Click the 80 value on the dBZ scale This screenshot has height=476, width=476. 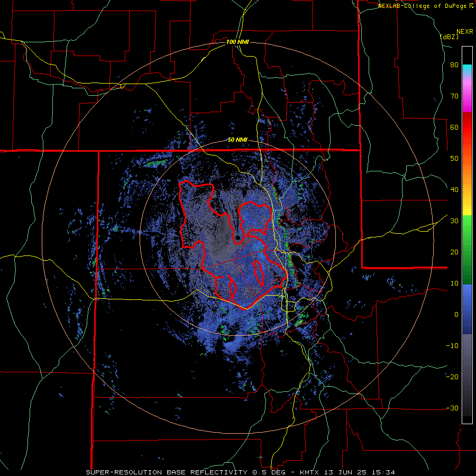[454, 65]
